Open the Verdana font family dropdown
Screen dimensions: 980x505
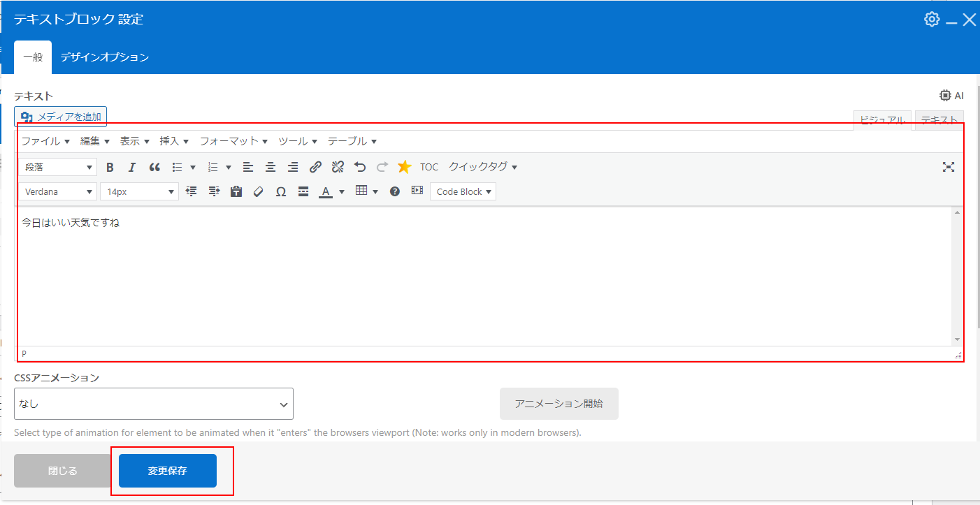58,191
